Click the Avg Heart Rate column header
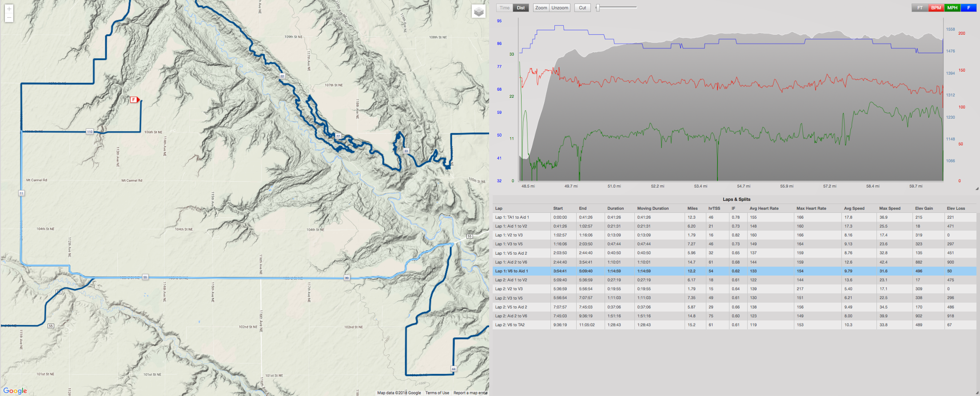This screenshot has height=396, width=980. (764, 208)
